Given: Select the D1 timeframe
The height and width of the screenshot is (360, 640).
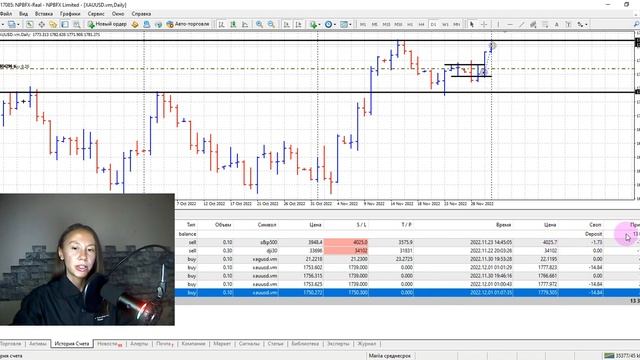Looking at the screenshot, I should (x=433, y=24).
